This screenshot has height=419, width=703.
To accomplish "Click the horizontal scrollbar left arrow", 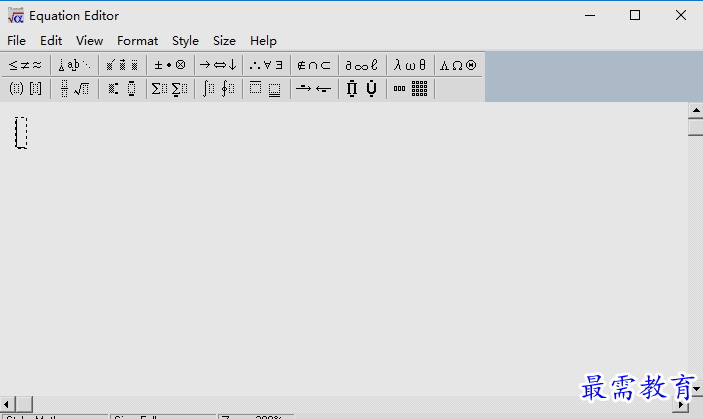I will [x=7, y=404].
